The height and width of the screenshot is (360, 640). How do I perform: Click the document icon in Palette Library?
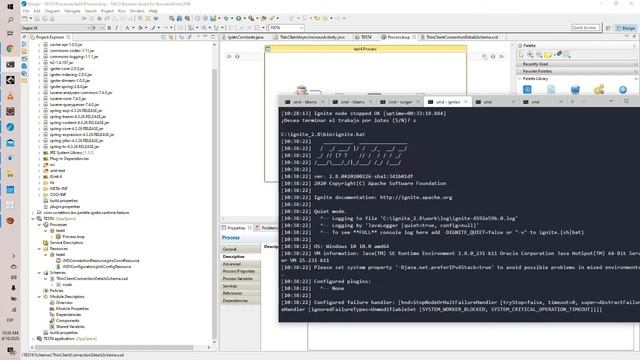pos(551,89)
